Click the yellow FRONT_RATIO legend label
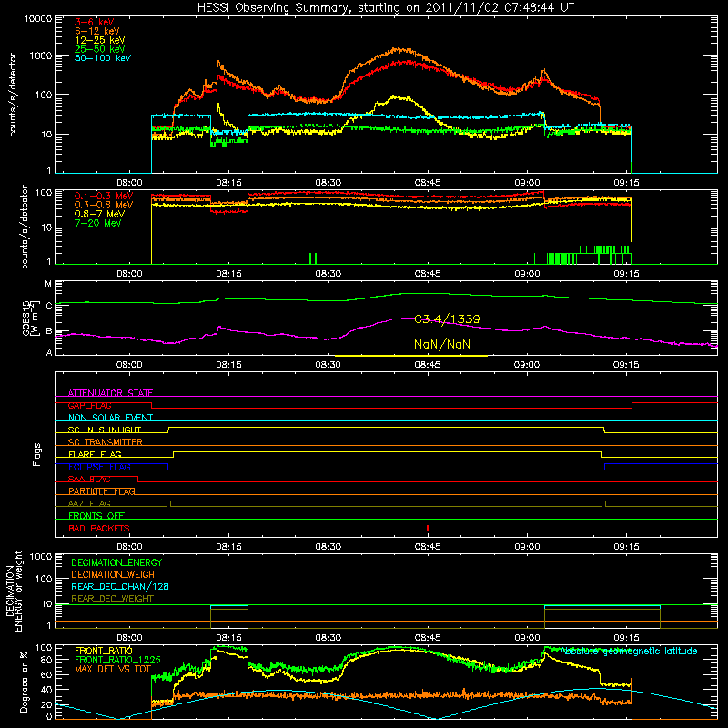The height and width of the screenshot is (728, 728). point(104,651)
